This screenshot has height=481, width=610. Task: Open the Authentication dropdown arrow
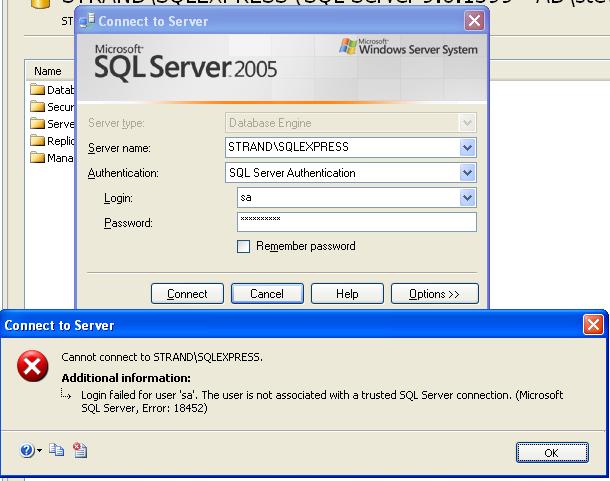pyautogui.click(x=467, y=173)
